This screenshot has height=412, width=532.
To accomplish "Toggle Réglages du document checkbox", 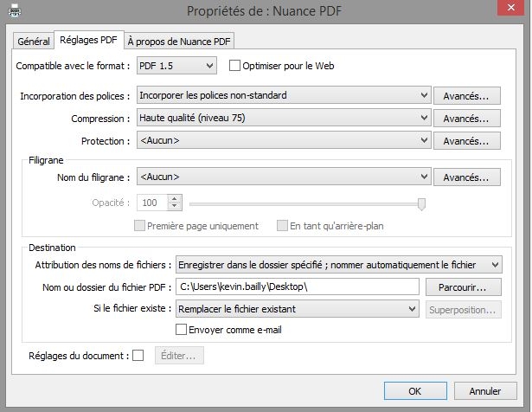I will (138, 356).
